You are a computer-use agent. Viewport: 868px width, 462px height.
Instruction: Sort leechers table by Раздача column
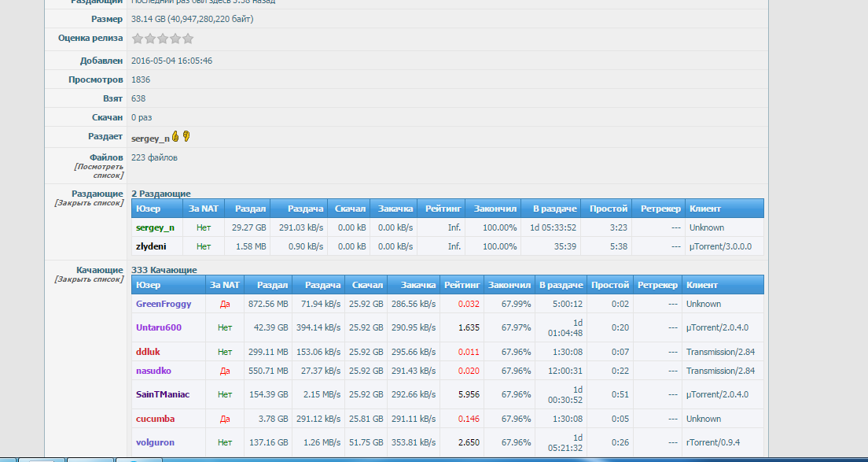(x=323, y=285)
